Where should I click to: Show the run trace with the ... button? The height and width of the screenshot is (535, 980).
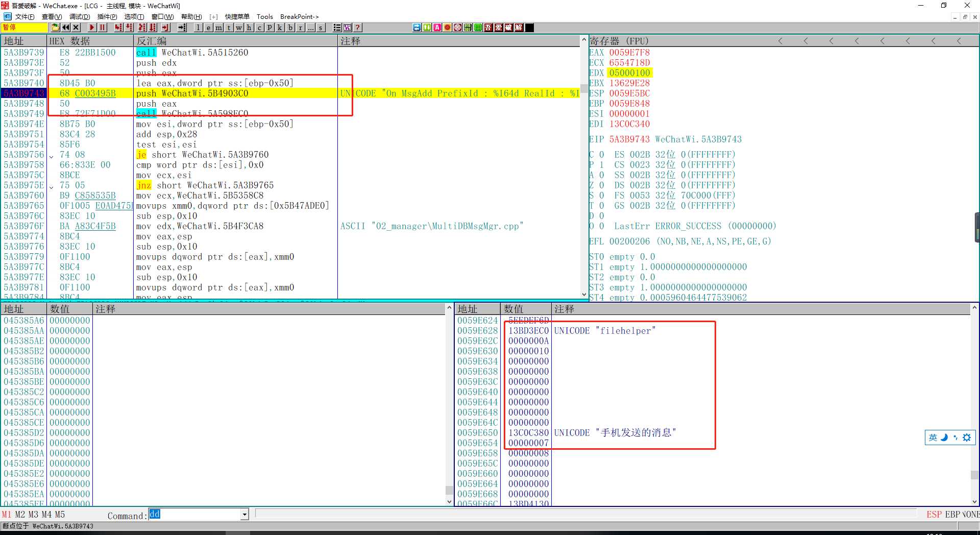point(310,28)
